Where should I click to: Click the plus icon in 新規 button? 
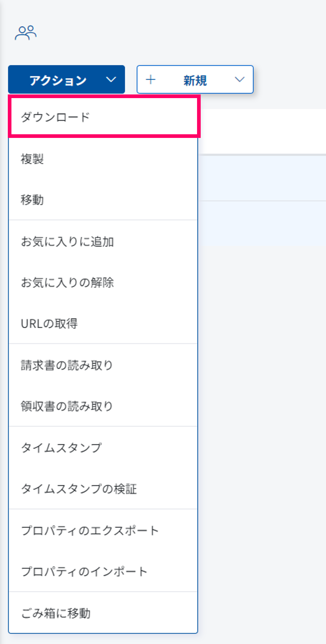tap(151, 80)
